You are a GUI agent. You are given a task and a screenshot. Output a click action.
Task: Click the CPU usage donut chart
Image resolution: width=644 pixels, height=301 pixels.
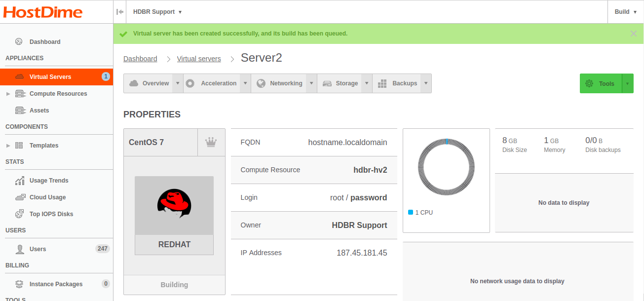[x=446, y=167]
